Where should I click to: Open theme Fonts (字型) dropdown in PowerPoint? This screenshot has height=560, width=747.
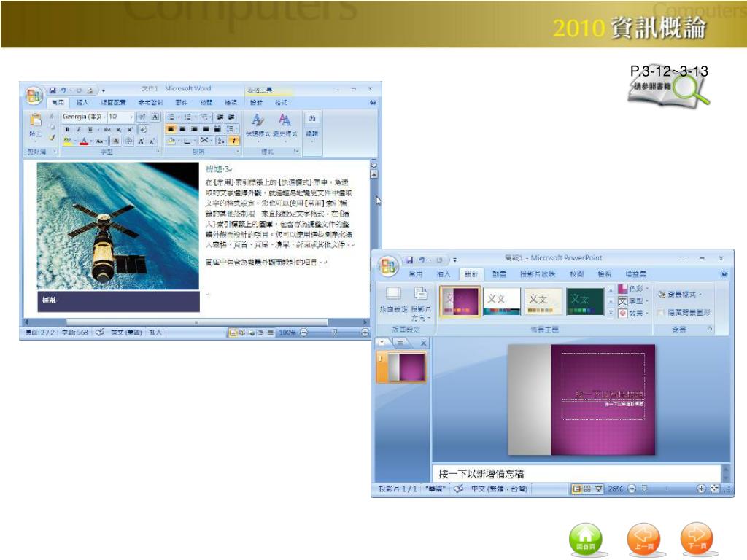pos(634,301)
